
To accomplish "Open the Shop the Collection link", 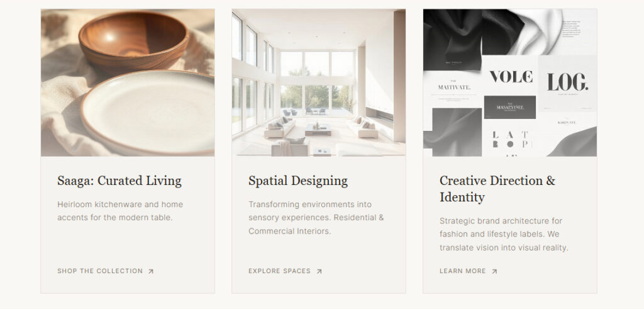I will 106,271.
